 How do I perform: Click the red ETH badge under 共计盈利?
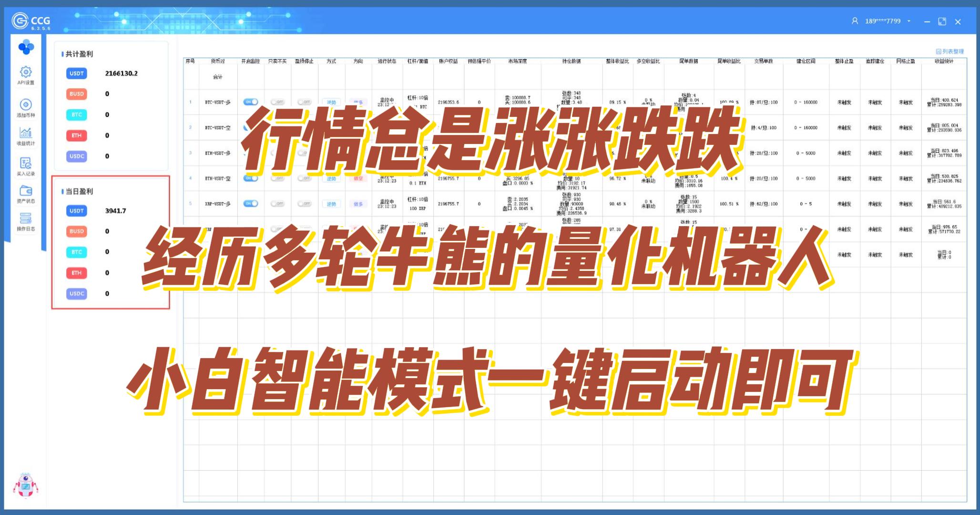tap(76, 135)
